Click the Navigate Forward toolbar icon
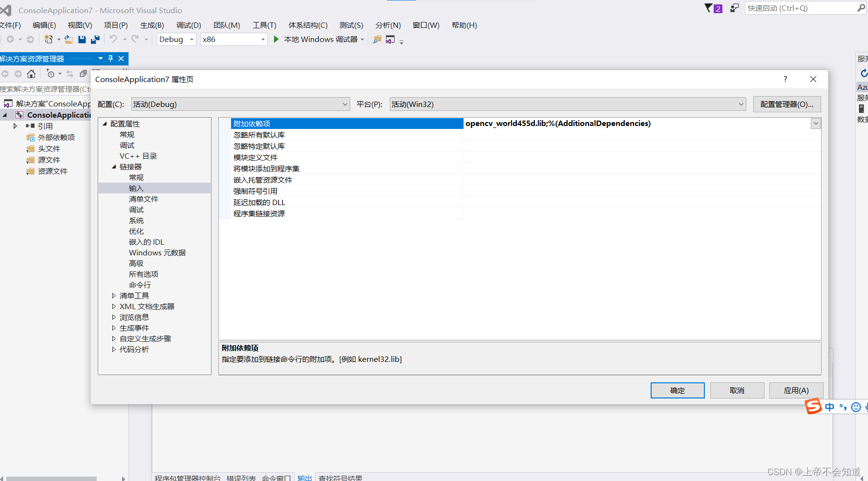 pyautogui.click(x=30, y=40)
